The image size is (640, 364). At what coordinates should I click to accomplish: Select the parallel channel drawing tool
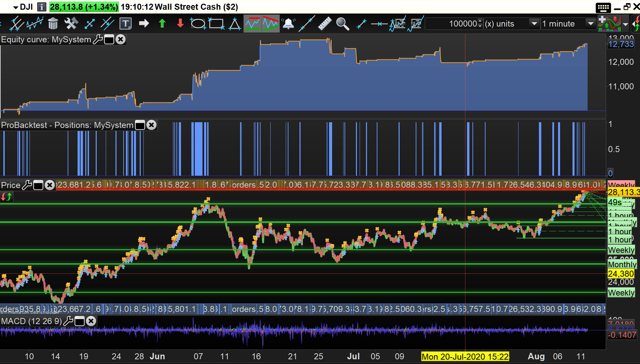(16, 24)
